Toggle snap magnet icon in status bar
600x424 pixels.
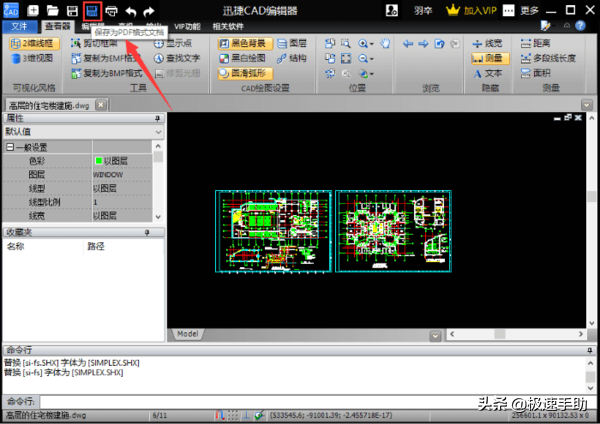click(220, 415)
